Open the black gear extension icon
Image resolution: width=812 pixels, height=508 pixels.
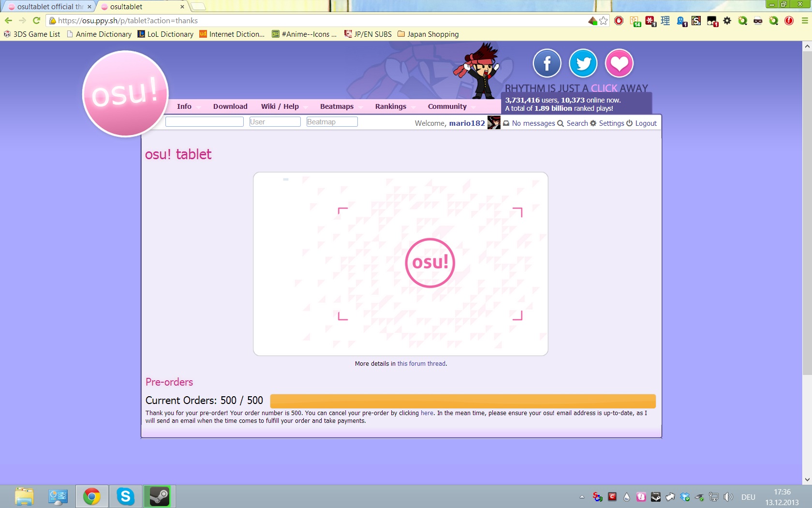tap(727, 20)
